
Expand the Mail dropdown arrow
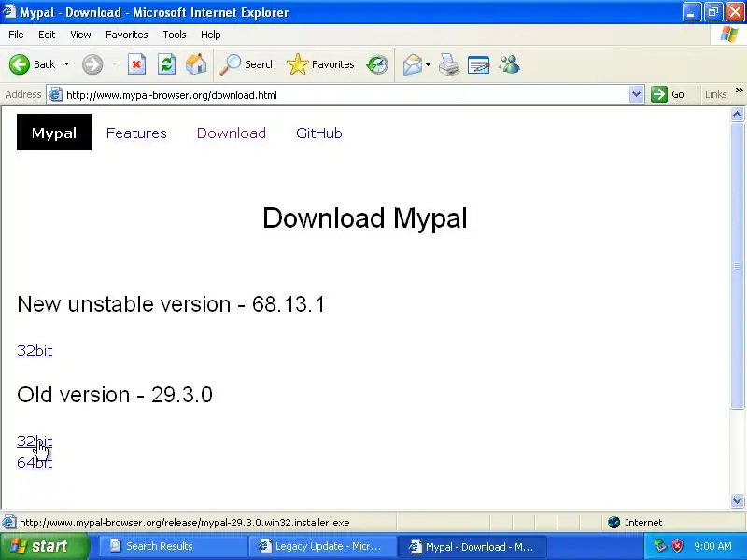(428, 64)
